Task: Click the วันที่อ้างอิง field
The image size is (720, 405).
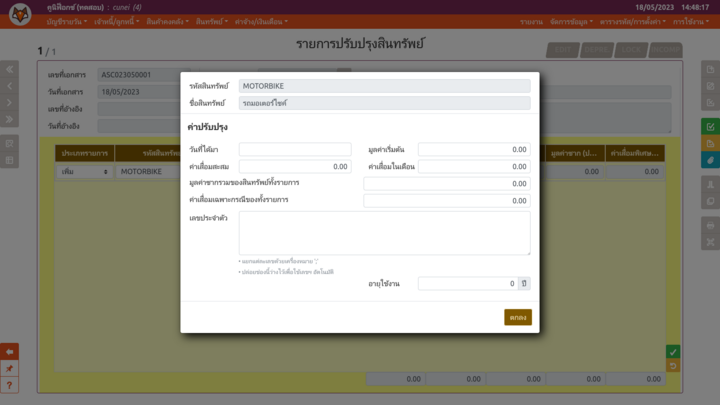Action: pos(139,126)
